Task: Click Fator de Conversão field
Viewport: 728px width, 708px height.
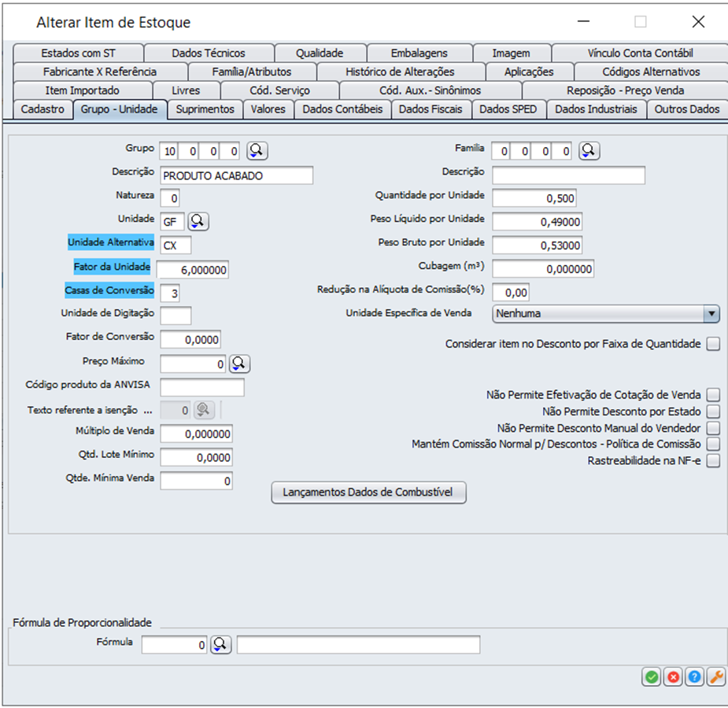Action: point(190,340)
